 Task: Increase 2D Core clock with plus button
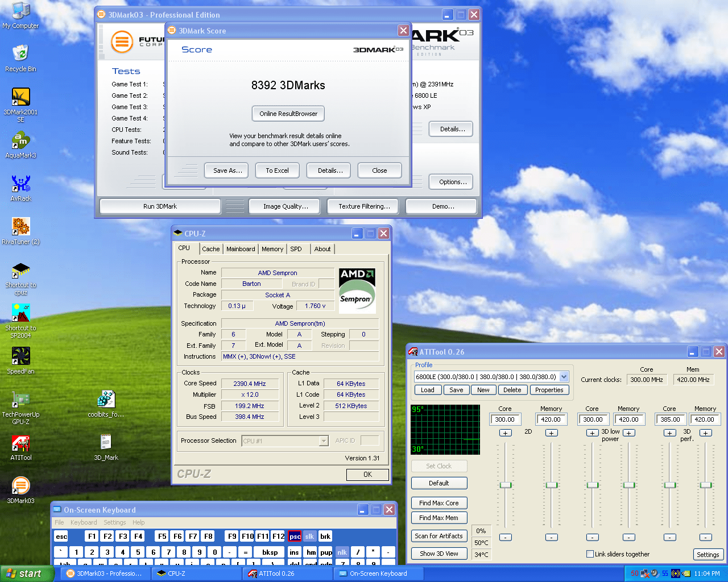(505, 433)
